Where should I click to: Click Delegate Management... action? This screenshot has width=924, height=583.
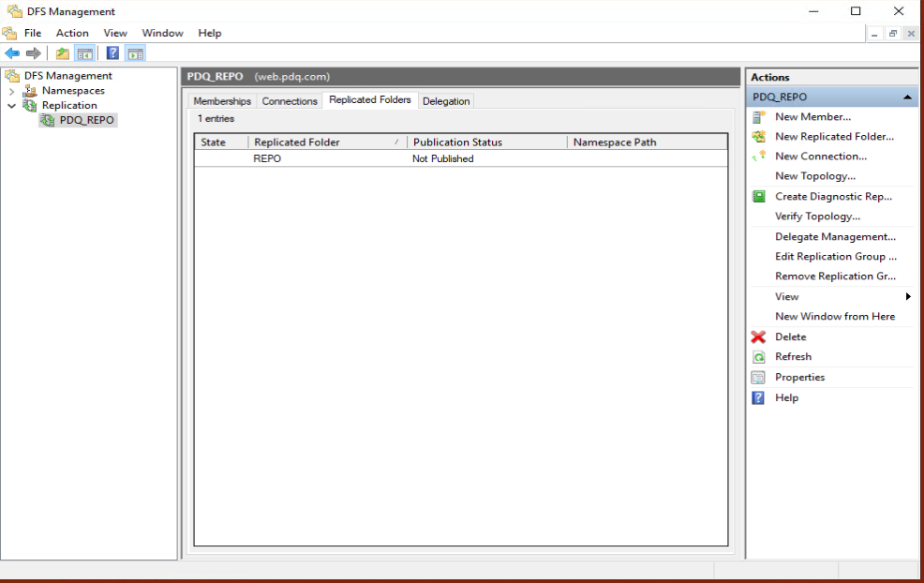[x=835, y=236]
